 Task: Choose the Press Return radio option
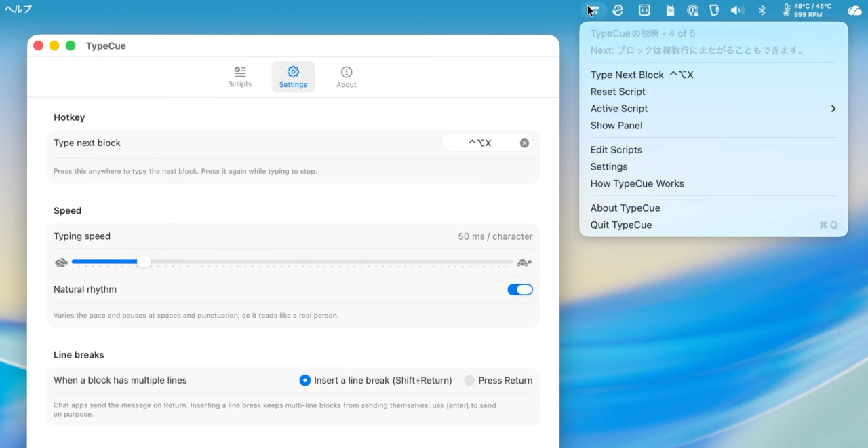pyautogui.click(x=498, y=381)
